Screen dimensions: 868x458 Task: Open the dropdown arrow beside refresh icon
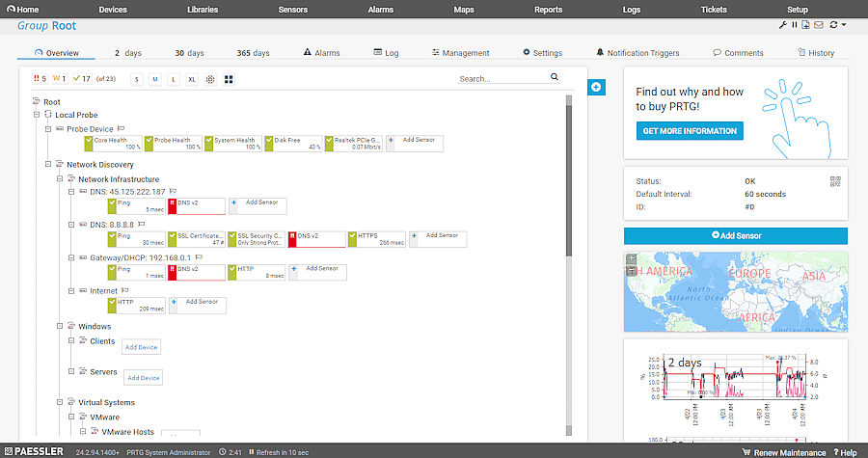(844, 25)
